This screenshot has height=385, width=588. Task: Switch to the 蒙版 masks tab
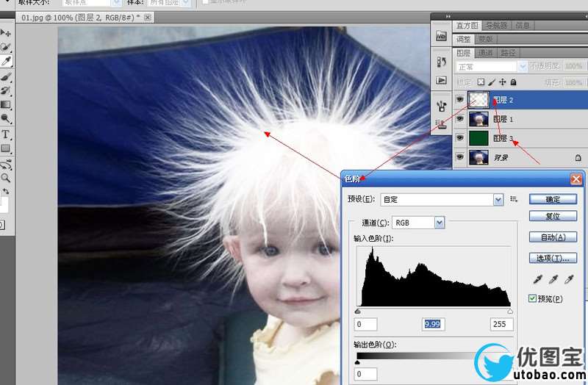click(x=486, y=39)
